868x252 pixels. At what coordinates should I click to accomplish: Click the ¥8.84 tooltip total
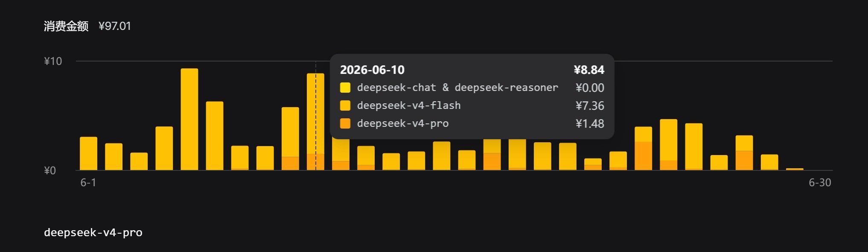(589, 70)
